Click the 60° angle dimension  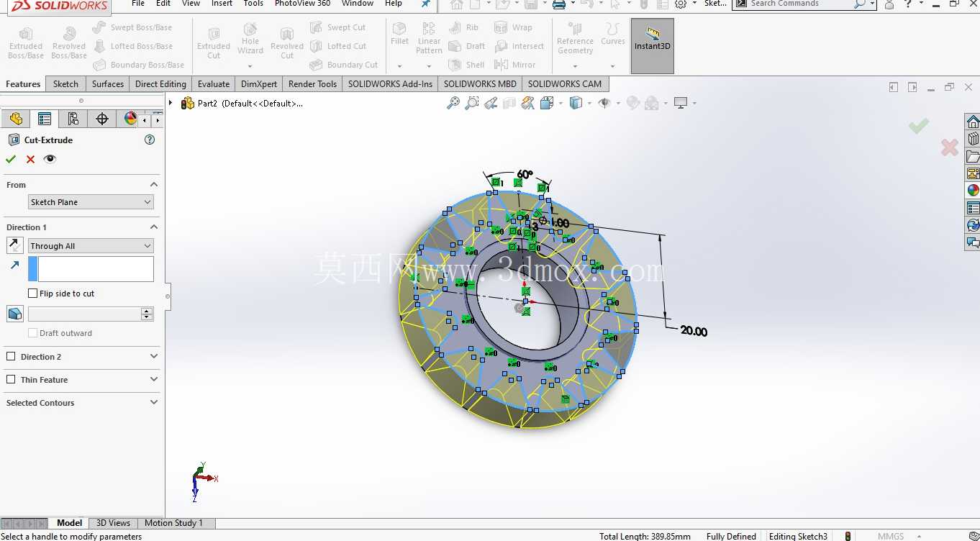pos(525,174)
